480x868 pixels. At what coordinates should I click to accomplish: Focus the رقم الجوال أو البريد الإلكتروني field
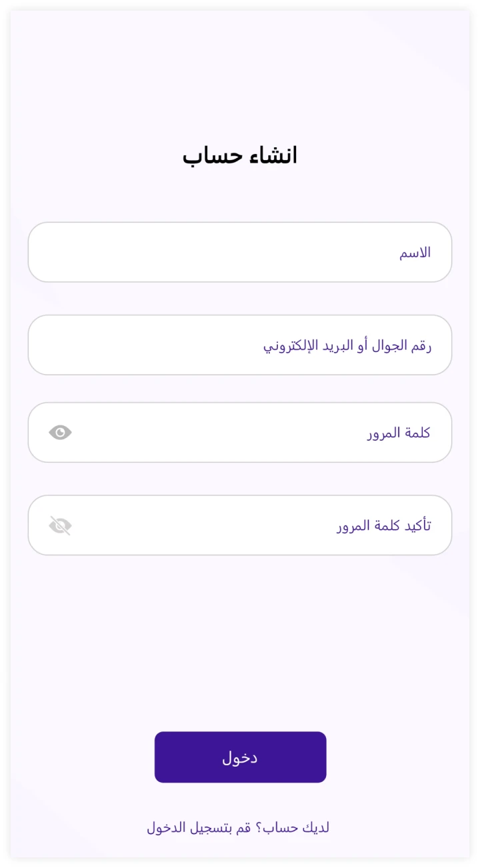click(x=240, y=345)
